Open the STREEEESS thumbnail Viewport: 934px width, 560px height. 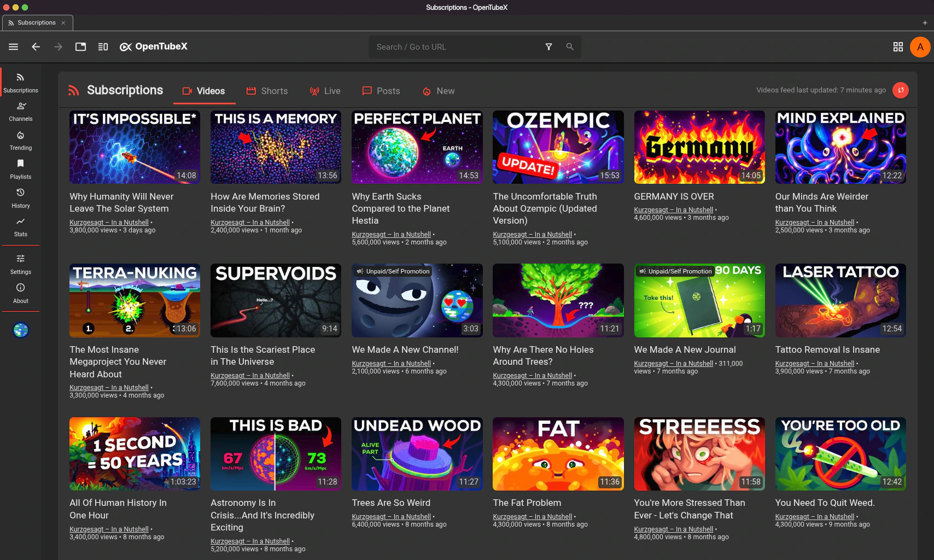(699, 454)
